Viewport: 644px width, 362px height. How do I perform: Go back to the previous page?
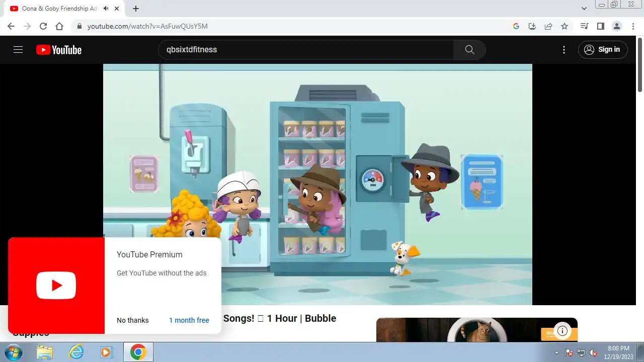11,26
